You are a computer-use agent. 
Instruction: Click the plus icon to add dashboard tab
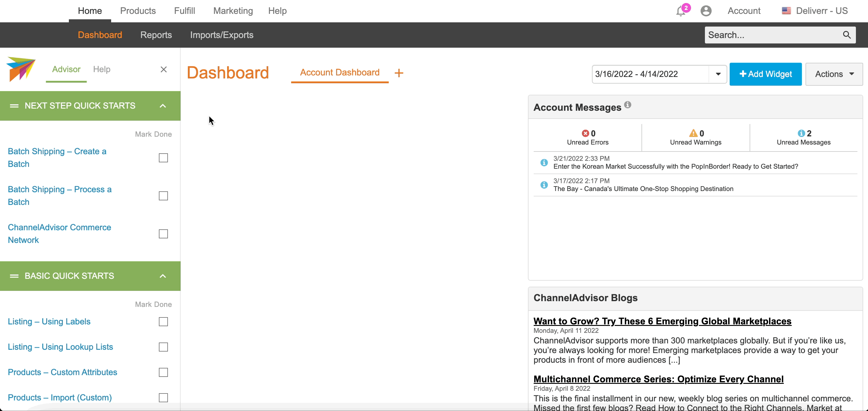pyautogui.click(x=399, y=73)
